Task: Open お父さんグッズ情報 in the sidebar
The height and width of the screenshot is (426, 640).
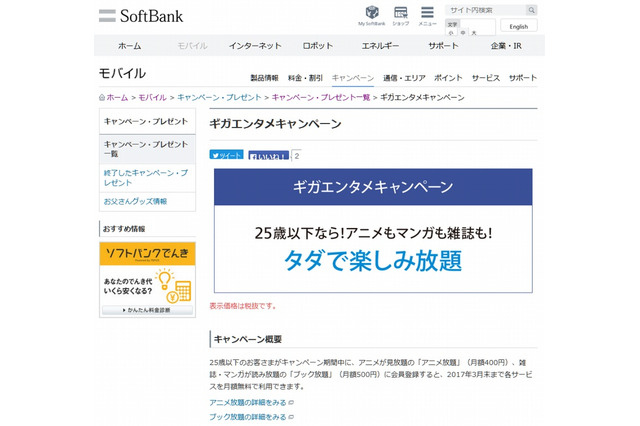Action: pos(147,202)
